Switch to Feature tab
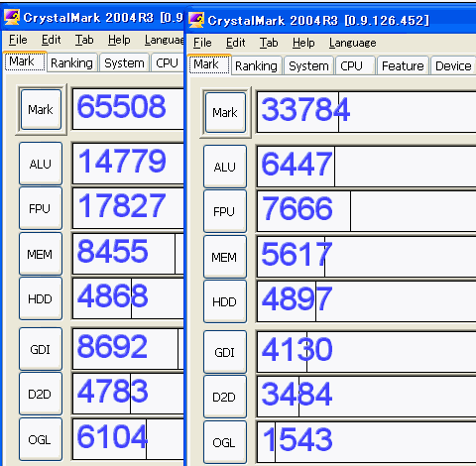Viewport: 476px width, 466px height. pos(403,65)
